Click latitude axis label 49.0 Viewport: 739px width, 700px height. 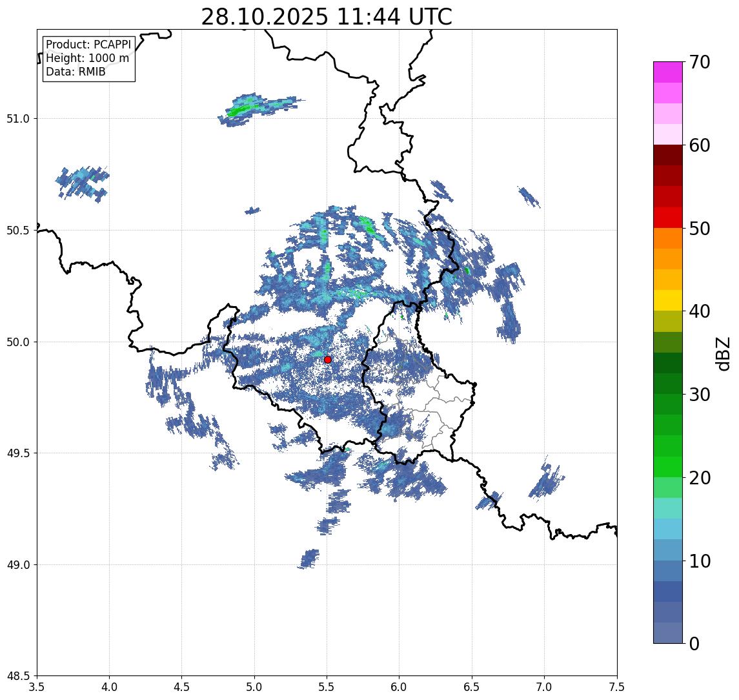coord(18,564)
